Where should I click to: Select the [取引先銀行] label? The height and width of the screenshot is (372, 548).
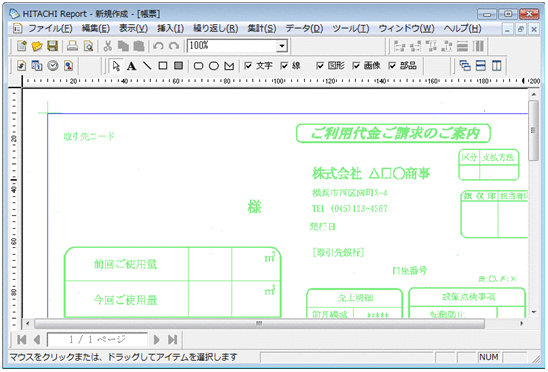tap(338, 252)
